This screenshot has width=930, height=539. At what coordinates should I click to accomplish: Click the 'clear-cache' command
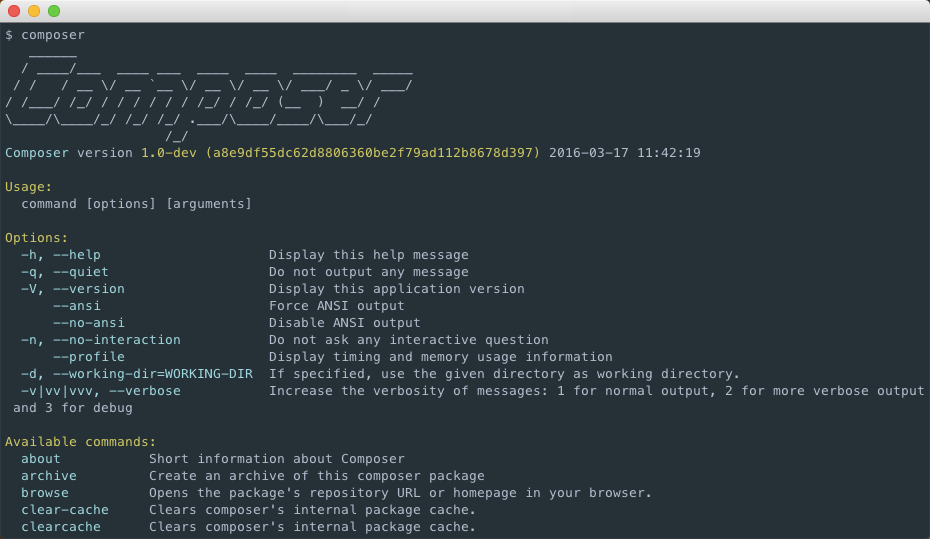pyautogui.click(x=65, y=510)
